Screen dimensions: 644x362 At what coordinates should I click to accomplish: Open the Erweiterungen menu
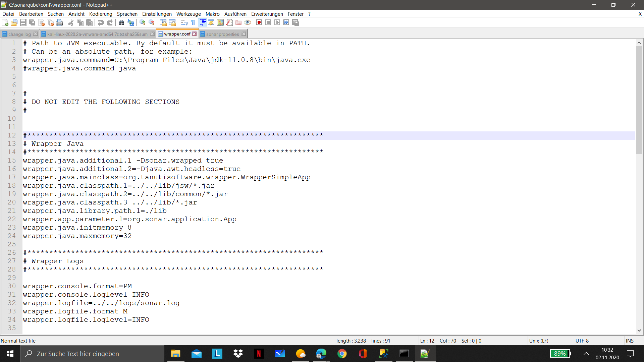click(x=267, y=14)
